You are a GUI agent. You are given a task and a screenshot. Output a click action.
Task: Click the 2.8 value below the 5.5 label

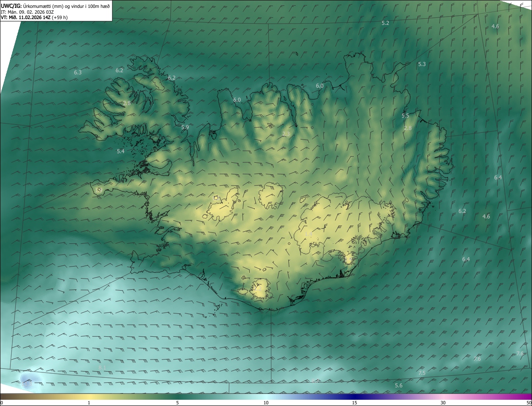pyautogui.click(x=408, y=128)
